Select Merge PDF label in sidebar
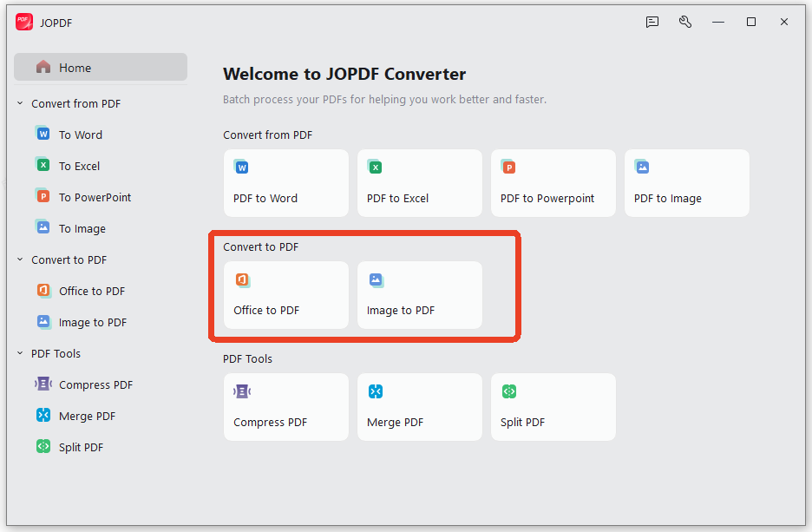 click(87, 416)
